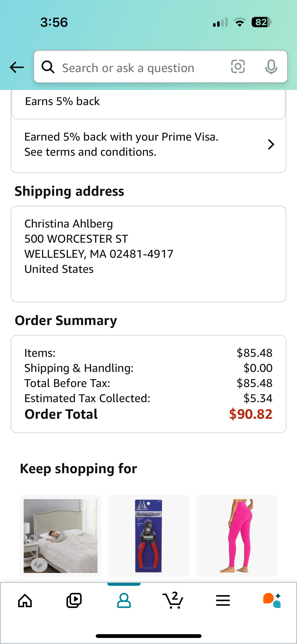Tap the Keep shopping for heading
Screen dimensions: 297x644
(x=78, y=469)
